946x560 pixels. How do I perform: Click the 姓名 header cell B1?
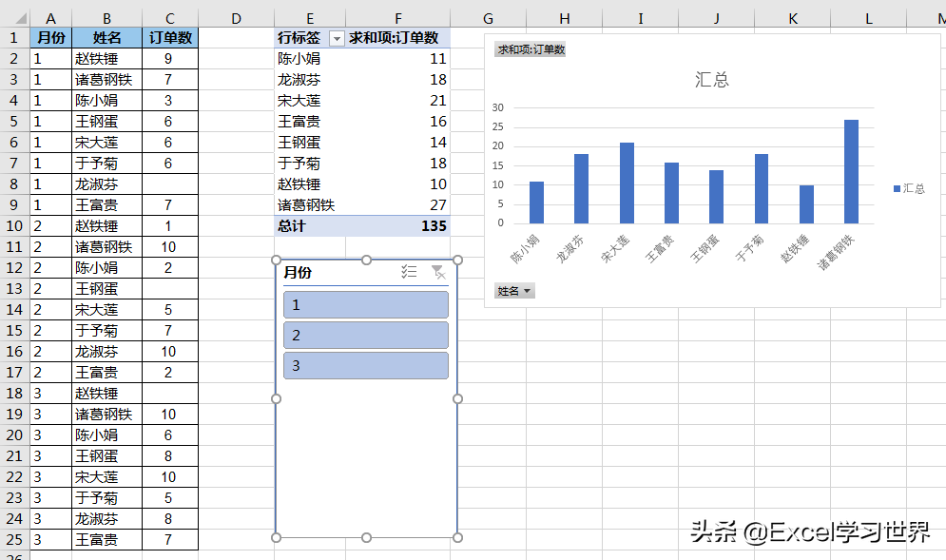pyautogui.click(x=106, y=38)
